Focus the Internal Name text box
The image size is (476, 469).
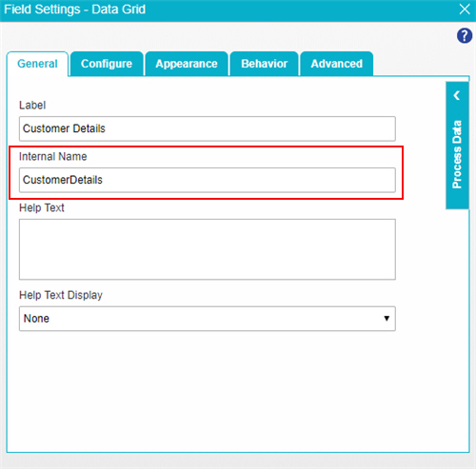[208, 180]
